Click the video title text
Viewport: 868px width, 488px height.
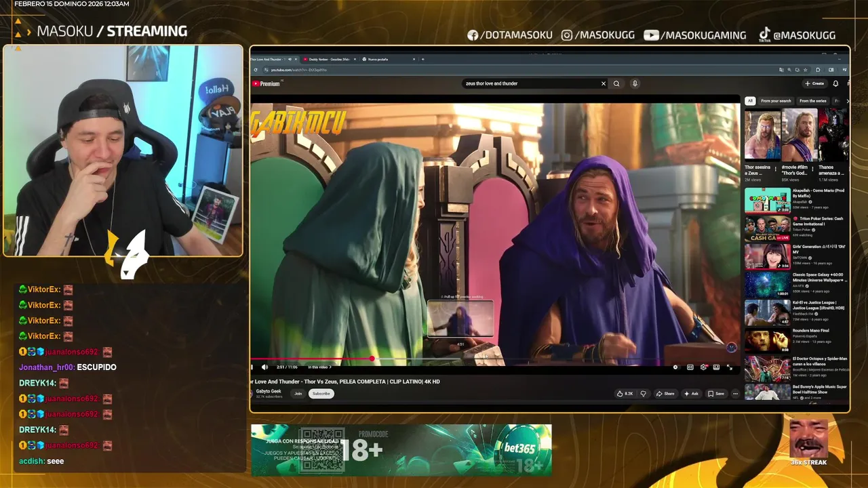point(345,382)
